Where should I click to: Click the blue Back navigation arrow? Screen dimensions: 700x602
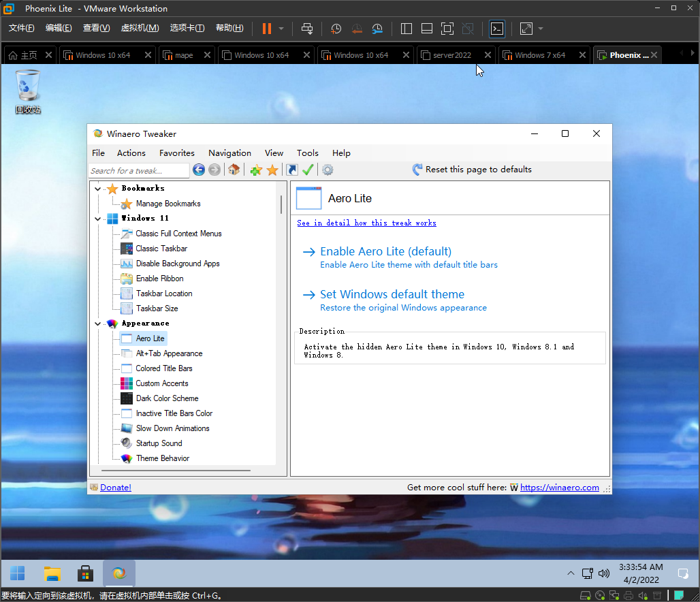click(x=199, y=170)
